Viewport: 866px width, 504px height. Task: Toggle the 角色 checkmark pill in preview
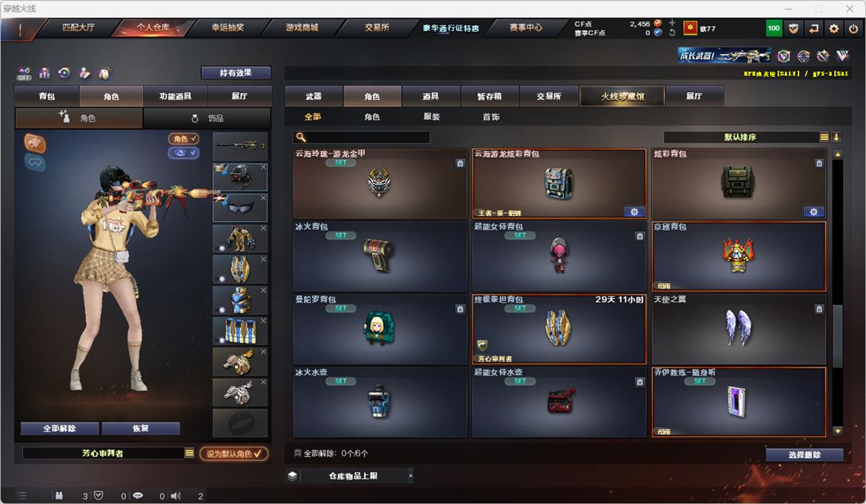[x=184, y=138]
